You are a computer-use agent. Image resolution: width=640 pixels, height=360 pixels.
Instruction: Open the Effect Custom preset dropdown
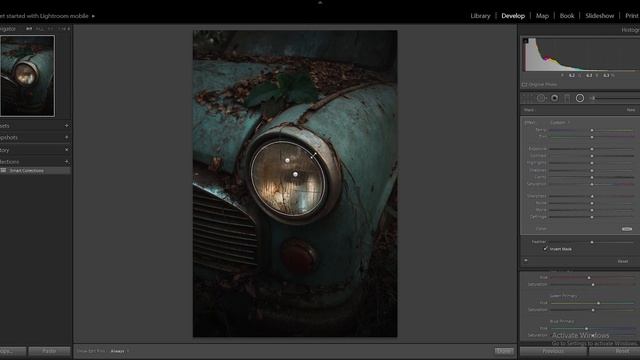[560, 122]
